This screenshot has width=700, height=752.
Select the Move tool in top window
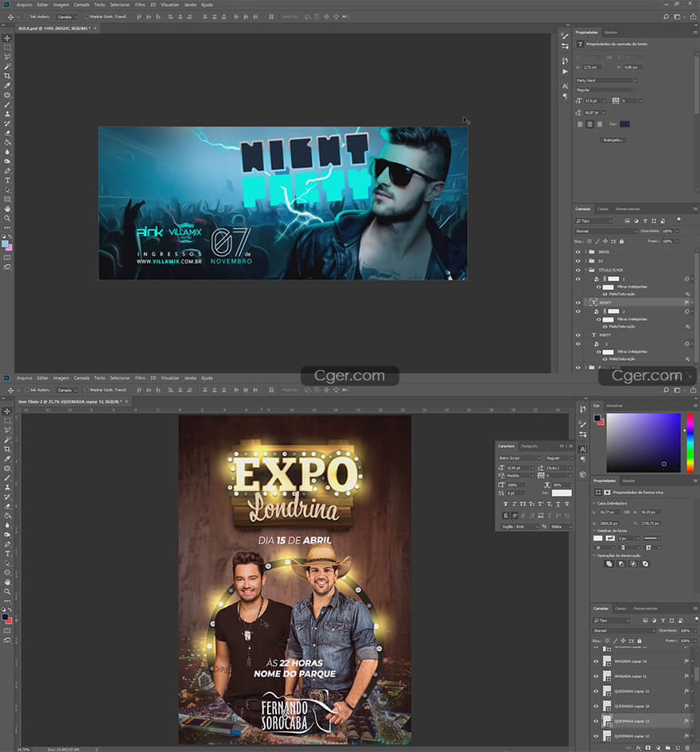point(7,38)
